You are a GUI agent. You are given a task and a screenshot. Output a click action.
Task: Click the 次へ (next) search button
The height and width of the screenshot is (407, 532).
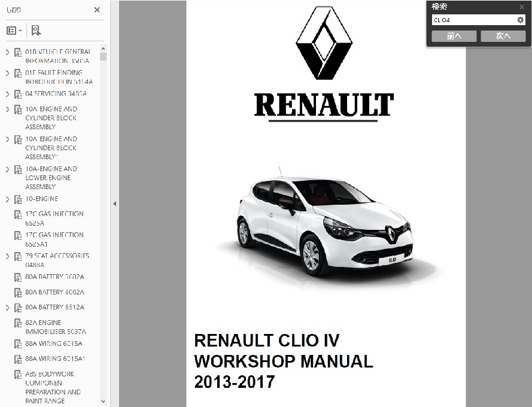coord(503,36)
